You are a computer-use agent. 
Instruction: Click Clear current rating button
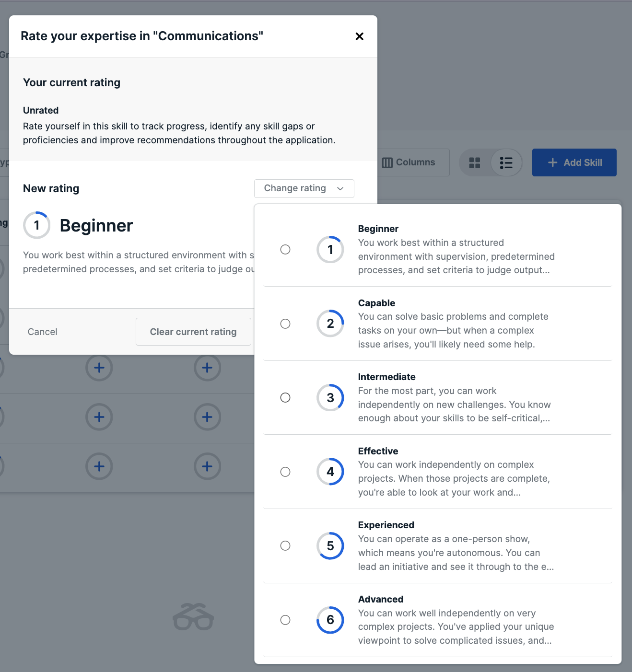pyautogui.click(x=193, y=332)
